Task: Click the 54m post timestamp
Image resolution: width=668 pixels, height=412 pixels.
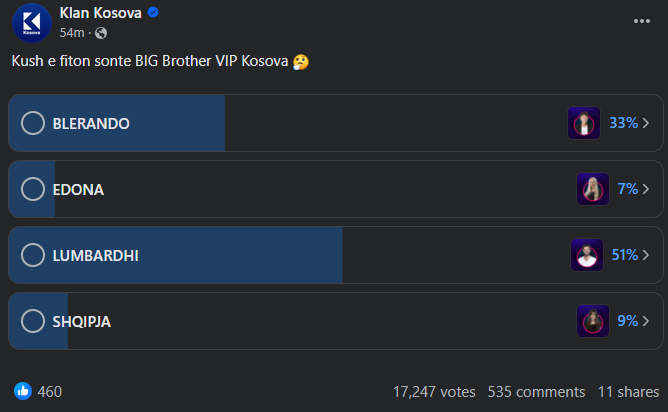Action: [73, 33]
